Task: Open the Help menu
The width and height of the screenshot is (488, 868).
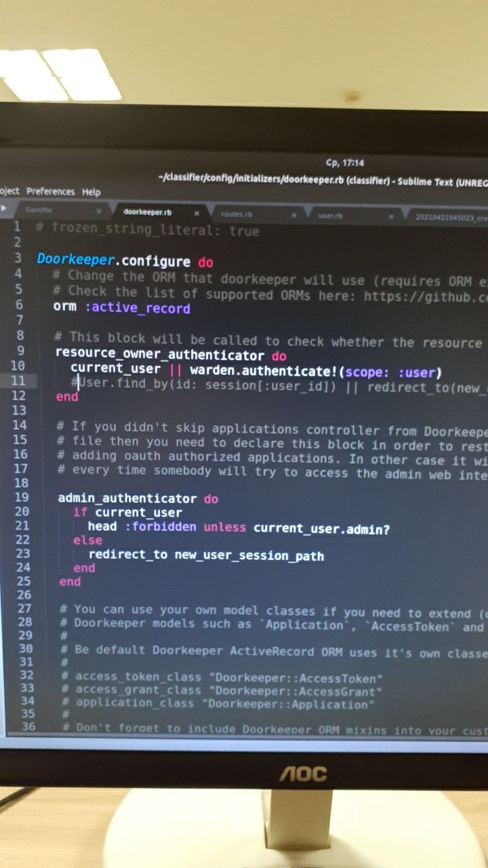Action: (x=91, y=192)
